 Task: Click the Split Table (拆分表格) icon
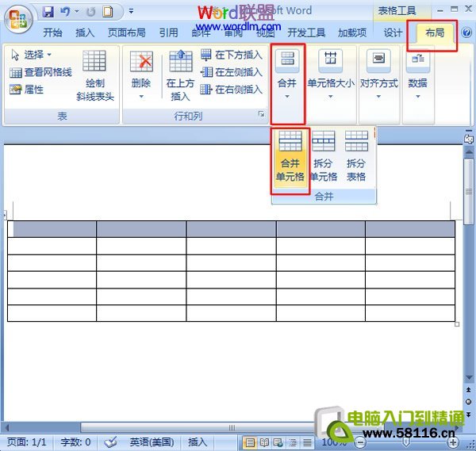[x=356, y=157]
